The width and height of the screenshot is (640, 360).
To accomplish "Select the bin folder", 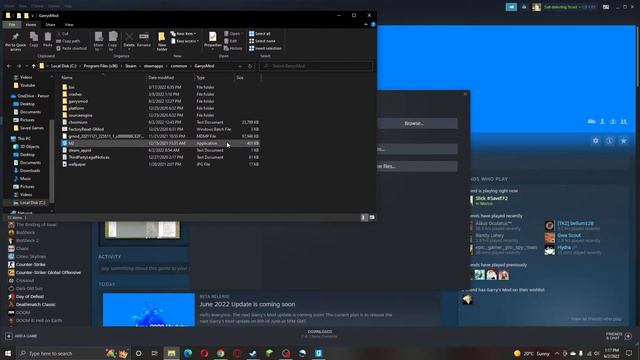I will pos(71,87).
